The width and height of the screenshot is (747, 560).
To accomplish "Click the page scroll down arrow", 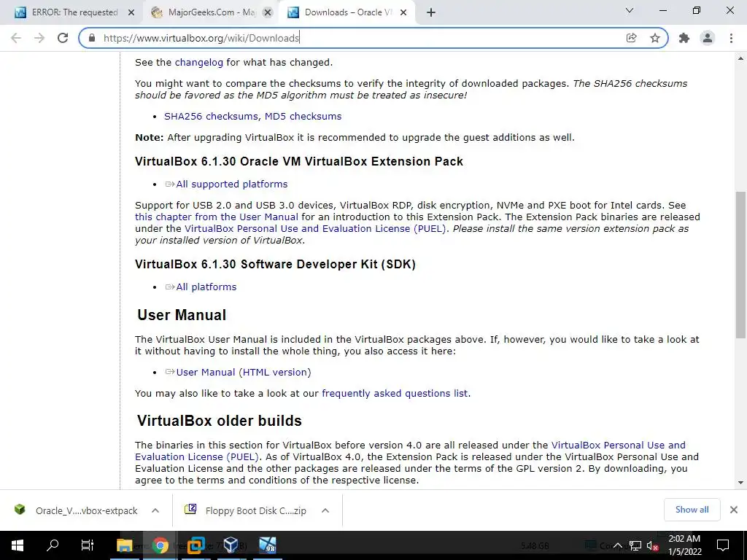I will [x=741, y=483].
